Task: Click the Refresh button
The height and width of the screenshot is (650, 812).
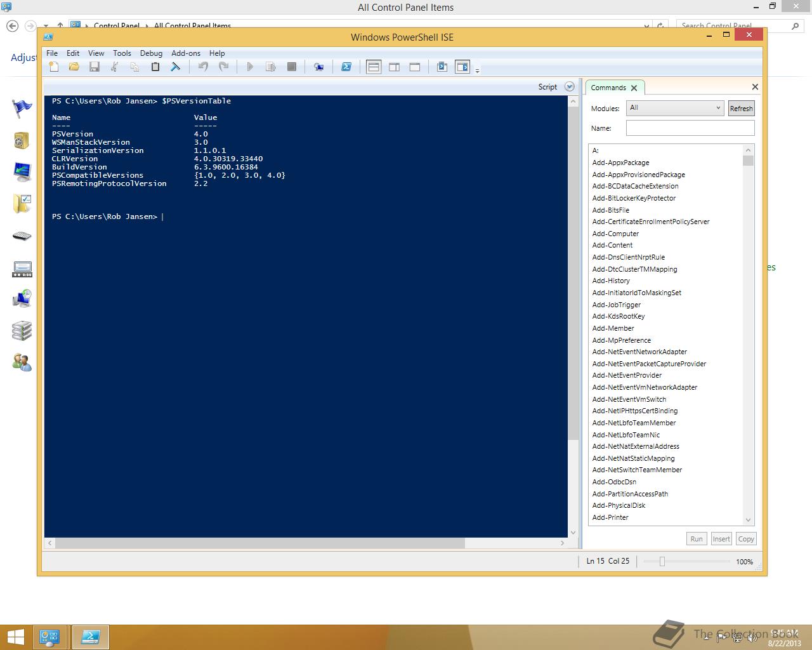Action: coord(741,109)
